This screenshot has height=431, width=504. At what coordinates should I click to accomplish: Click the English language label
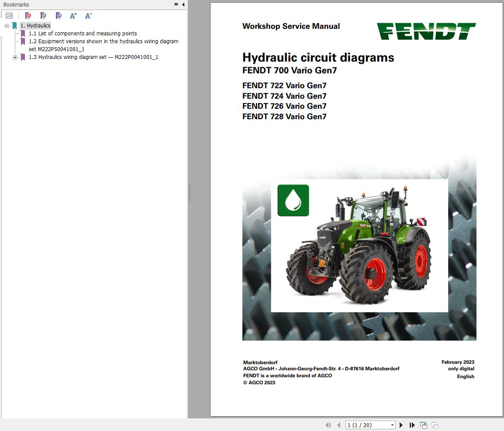pos(466,376)
